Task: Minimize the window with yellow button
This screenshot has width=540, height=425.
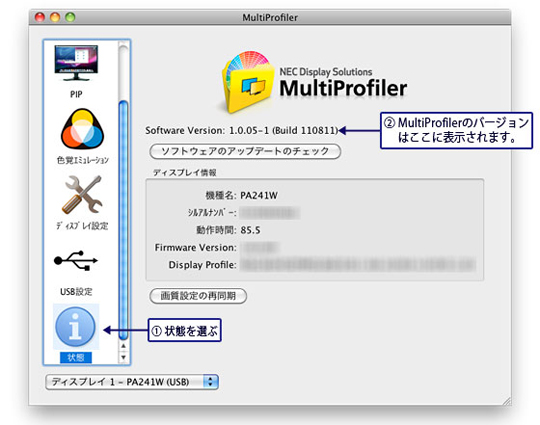Action: [55, 17]
